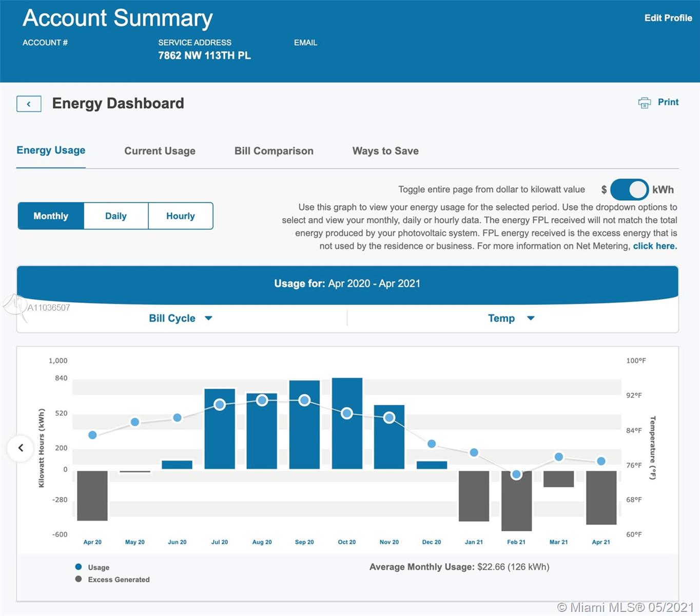Viewport: 700px width, 616px height.
Task: Click the back arrow beside Energy Dashboard
Action: [x=29, y=104]
